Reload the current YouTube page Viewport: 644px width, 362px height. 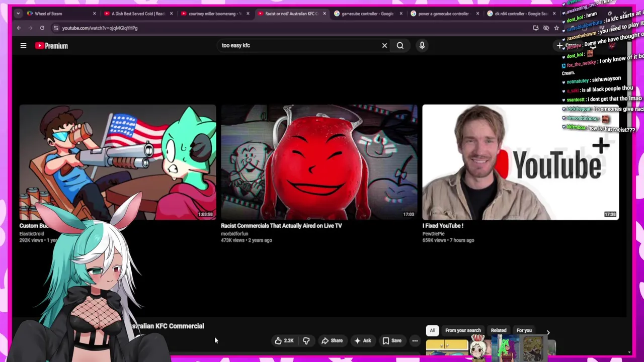[x=42, y=28]
